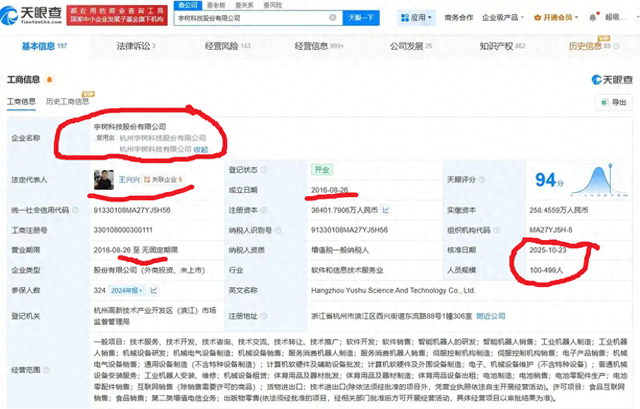
Task: Click the 天眼一下 search button
Action: [361, 18]
